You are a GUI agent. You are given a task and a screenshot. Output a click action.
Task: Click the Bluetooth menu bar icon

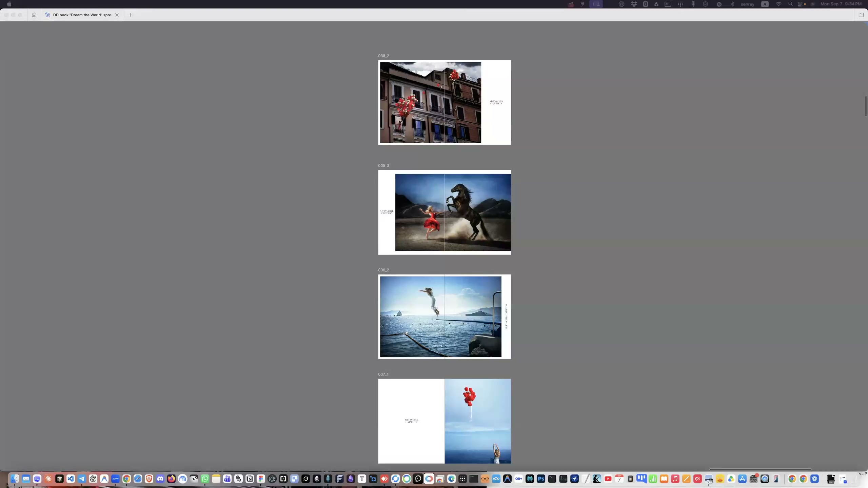(732, 4)
